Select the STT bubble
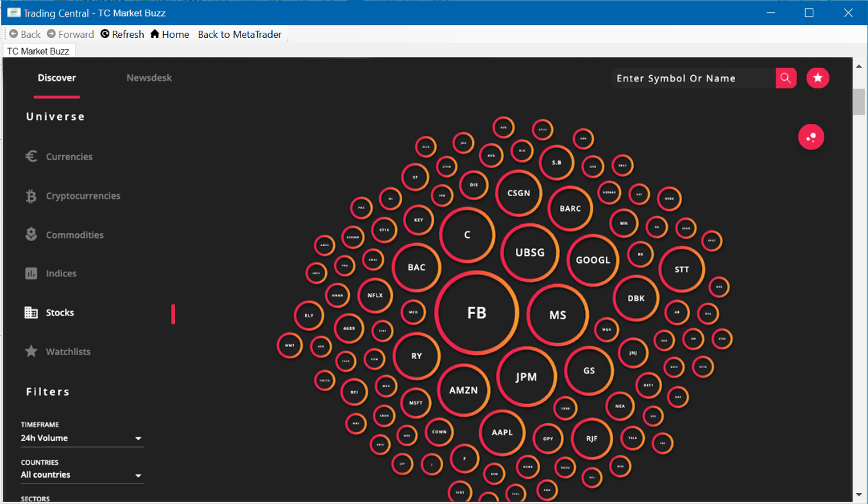868x504 pixels. [x=682, y=269]
